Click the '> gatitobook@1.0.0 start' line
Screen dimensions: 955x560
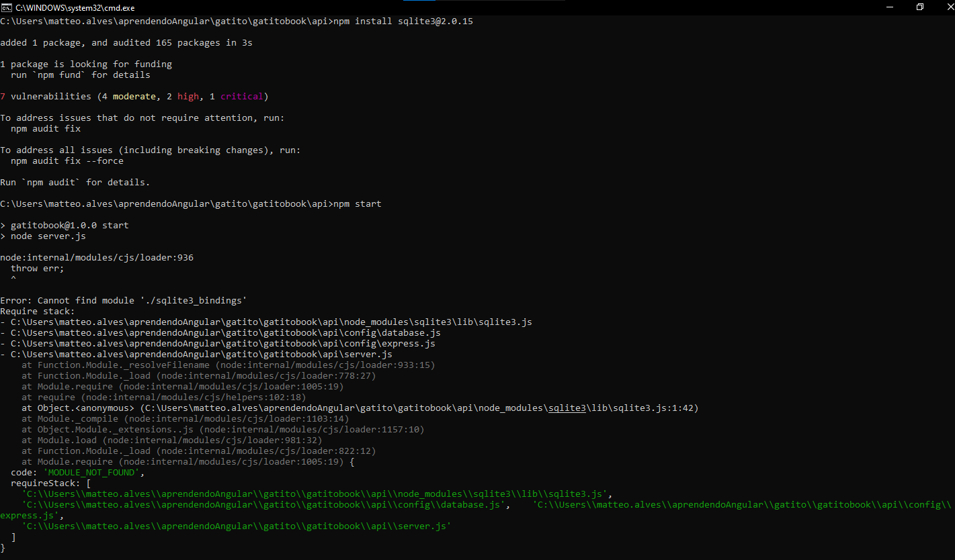65,226
